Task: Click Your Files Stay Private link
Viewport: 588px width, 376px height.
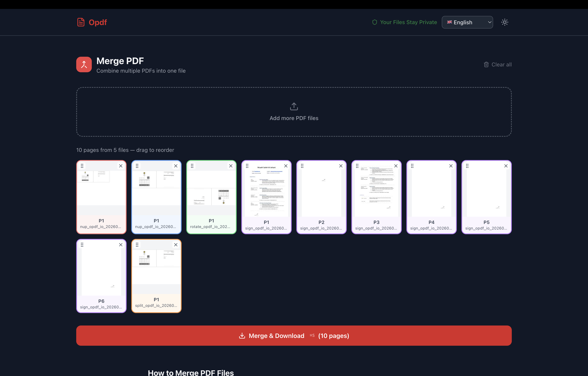Action: click(x=405, y=22)
